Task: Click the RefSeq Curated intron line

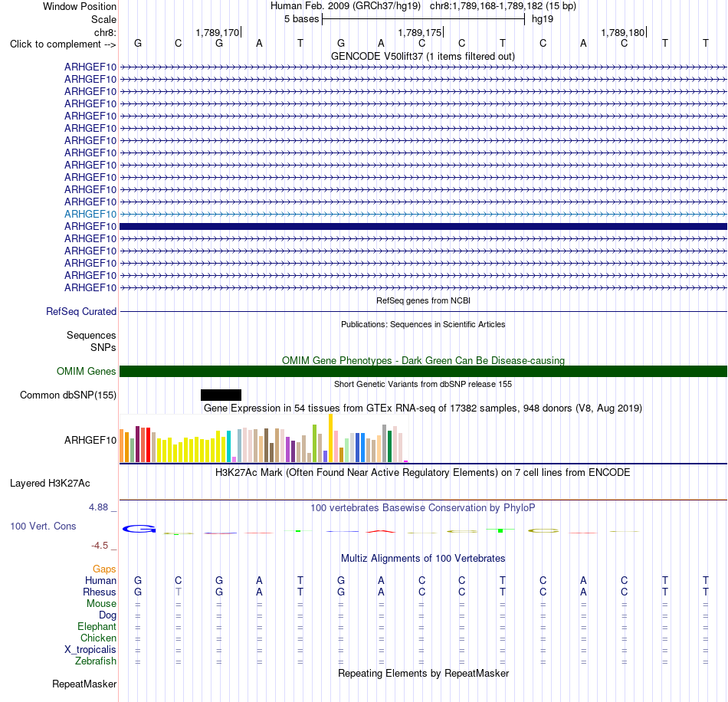Action: point(423,312)
